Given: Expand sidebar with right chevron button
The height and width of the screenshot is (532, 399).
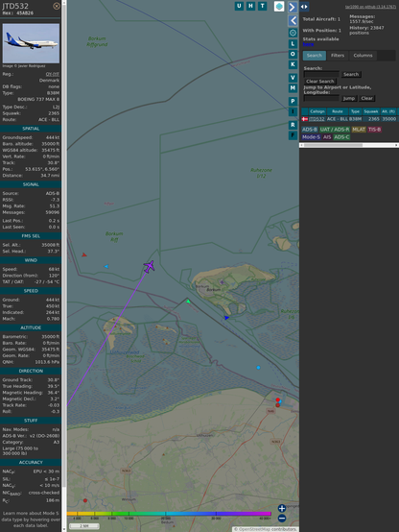Looking at the screenshot, I should (293, 7).
